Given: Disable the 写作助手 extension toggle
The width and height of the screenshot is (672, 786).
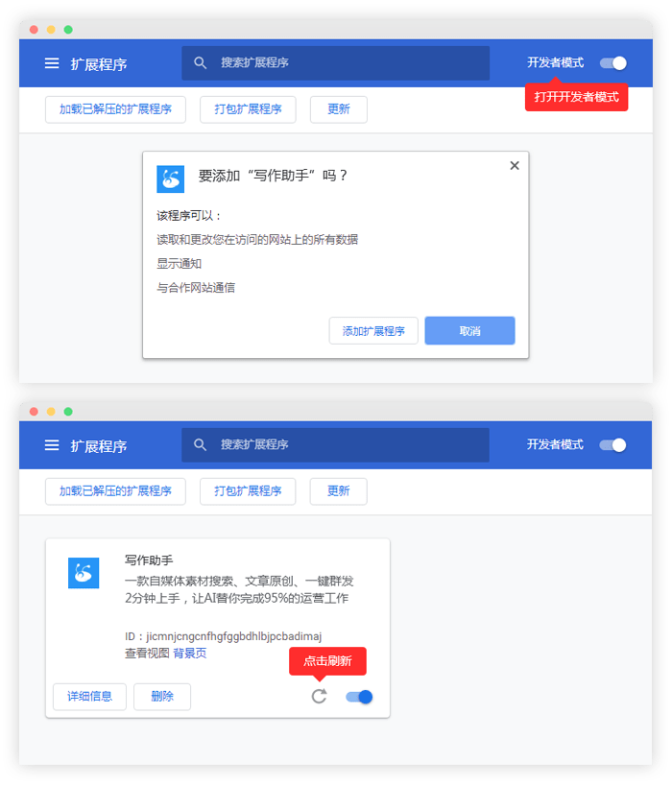Looking at the screenshot, I should click(359, 697).
